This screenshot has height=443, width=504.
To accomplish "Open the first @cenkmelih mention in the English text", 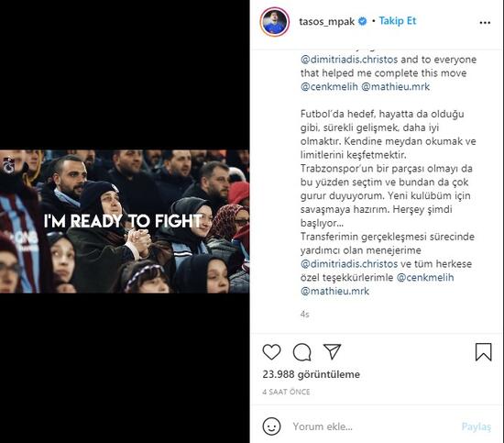I will pyautogui.click(x=329, y=87).
